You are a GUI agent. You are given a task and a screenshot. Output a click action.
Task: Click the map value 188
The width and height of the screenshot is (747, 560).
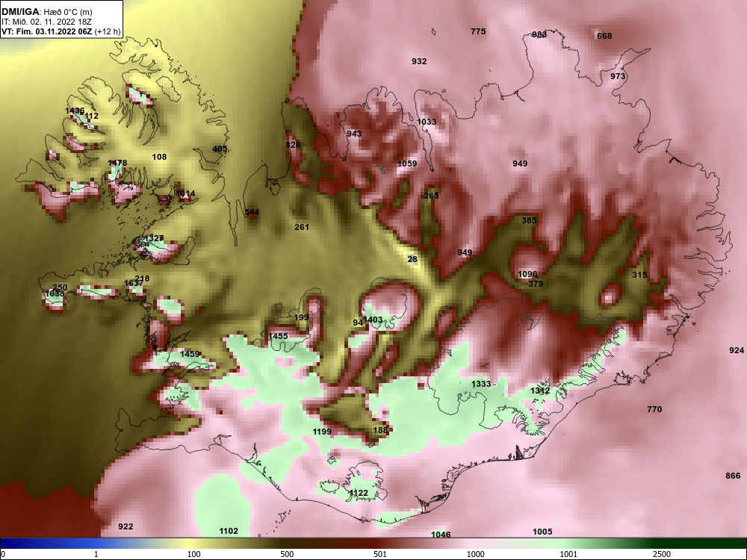pos(380,430)
